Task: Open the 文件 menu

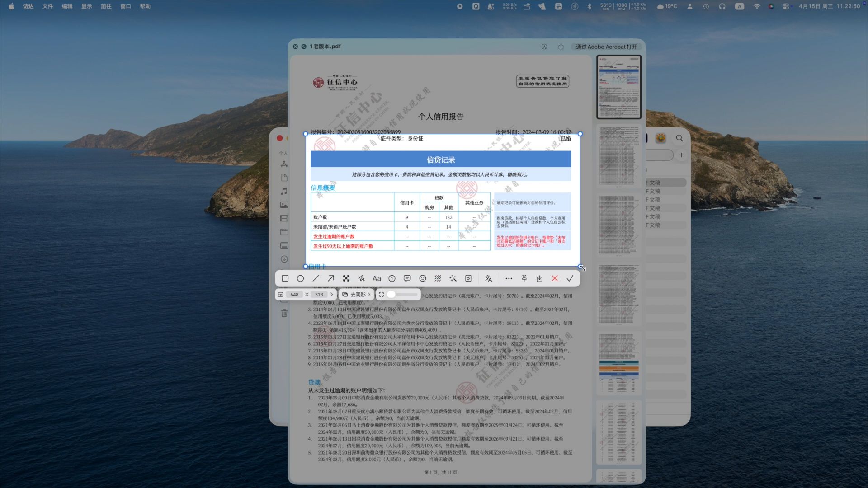Action: [47, 6]
